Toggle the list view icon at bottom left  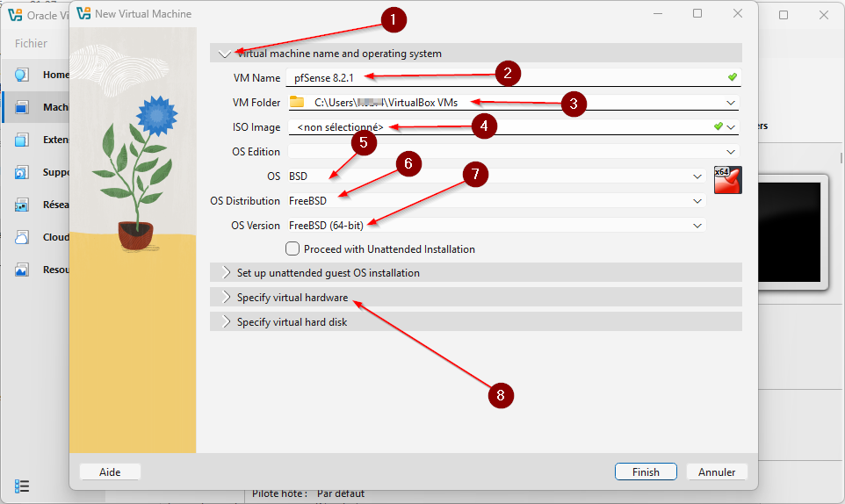click(x=23, y=486)
